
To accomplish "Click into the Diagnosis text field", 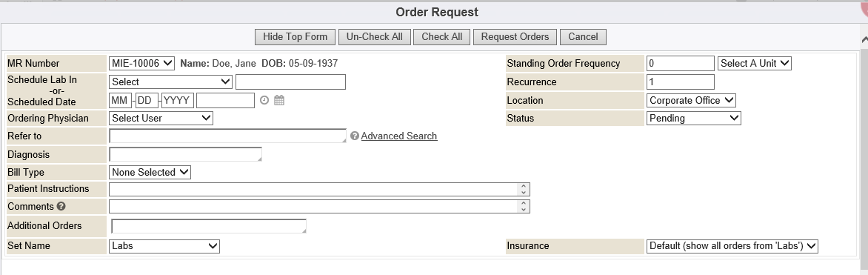I will [185, 155].
